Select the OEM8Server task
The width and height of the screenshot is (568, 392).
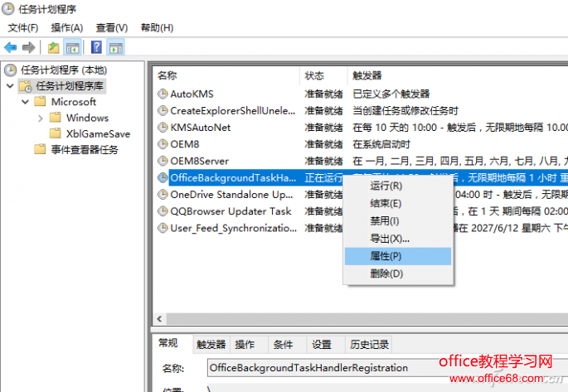[200, 161]
